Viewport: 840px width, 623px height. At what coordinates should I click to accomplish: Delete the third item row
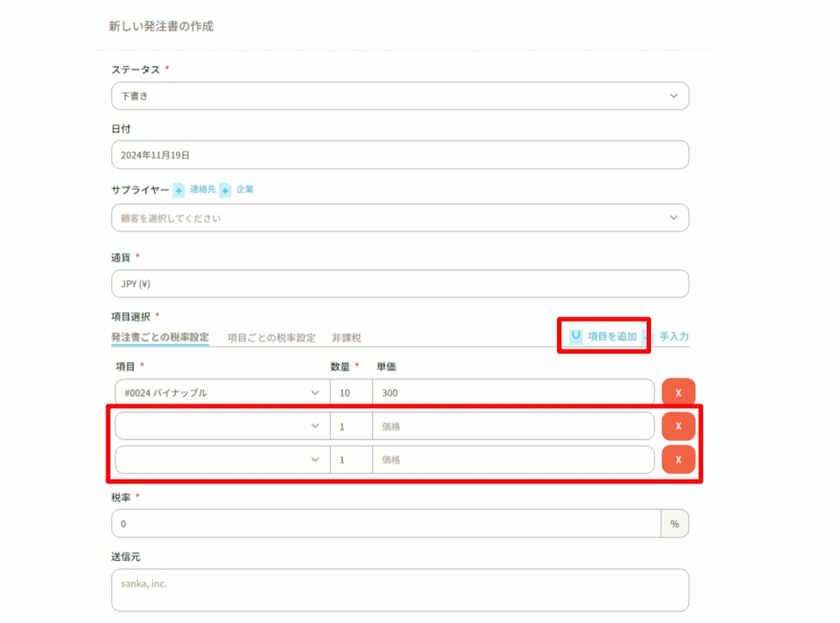pyautogui.click(x=678, y=460)
